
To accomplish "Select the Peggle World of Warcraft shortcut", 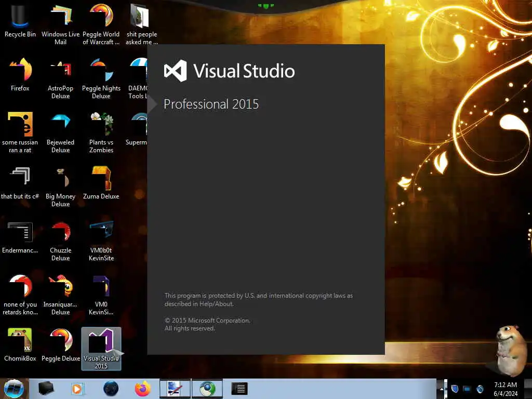I will (101, 24).
